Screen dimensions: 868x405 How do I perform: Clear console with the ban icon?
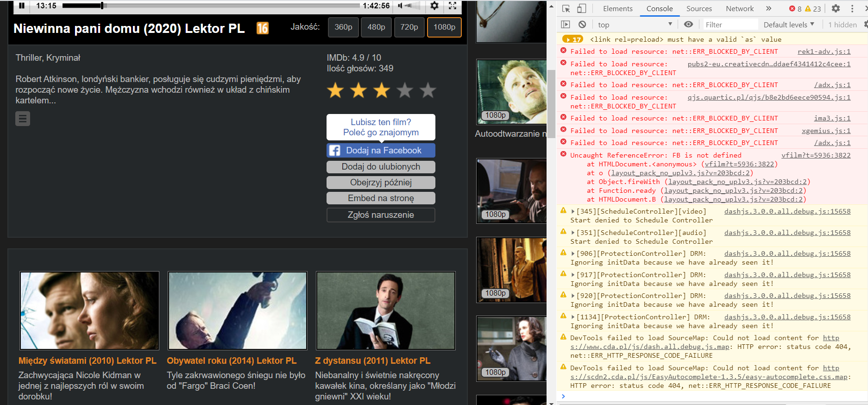click(582, 25)
